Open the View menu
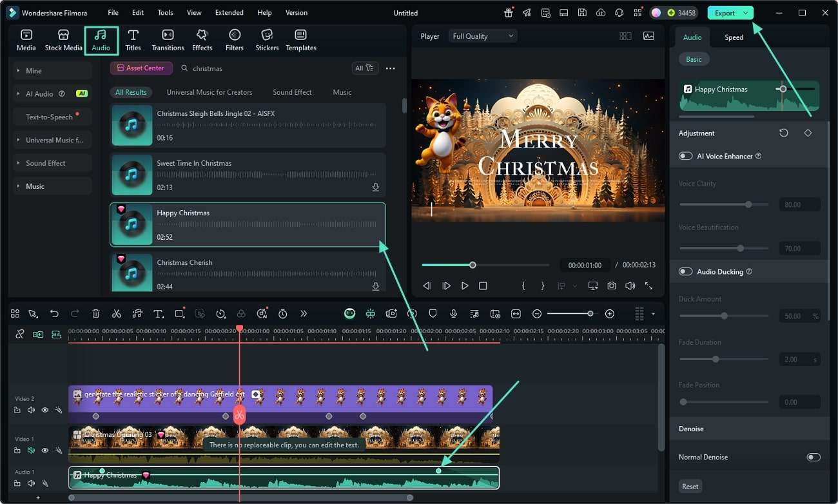838x504 pixels. click(194, 13)
